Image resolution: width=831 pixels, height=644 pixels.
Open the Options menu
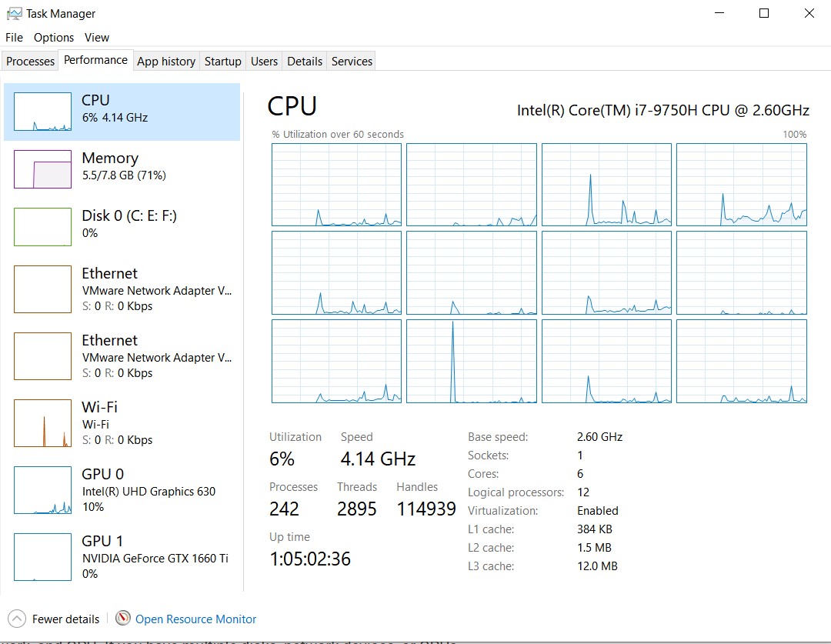pyautogui.click(x=54, y=37)
